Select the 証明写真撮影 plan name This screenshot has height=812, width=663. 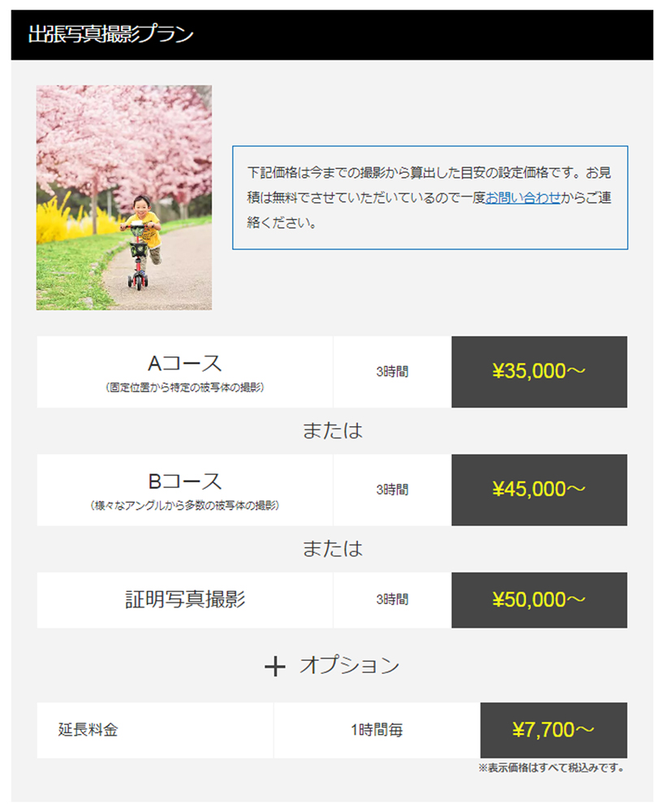[x=185, y=600]
